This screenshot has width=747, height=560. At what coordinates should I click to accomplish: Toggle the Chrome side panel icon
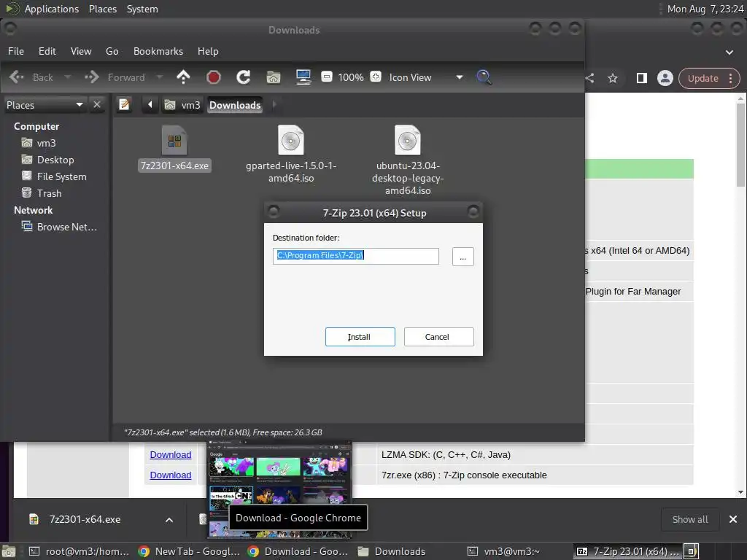pos(642,78)
